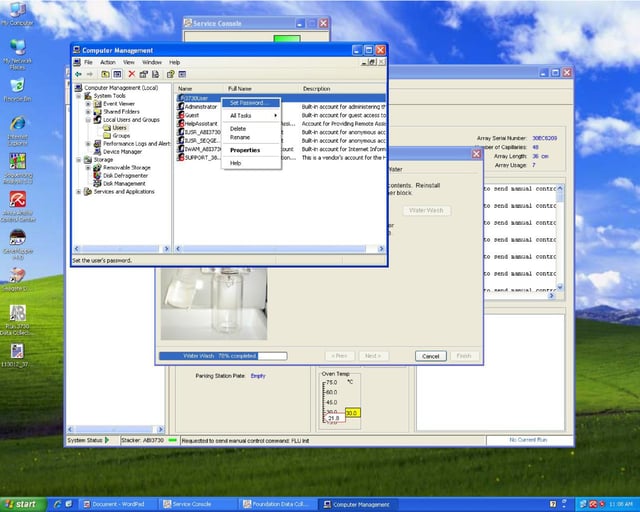The height and width of the screenshot is (512, 640).
Task: Open the Help menu in the menu bar
Action: click(175, 62)
